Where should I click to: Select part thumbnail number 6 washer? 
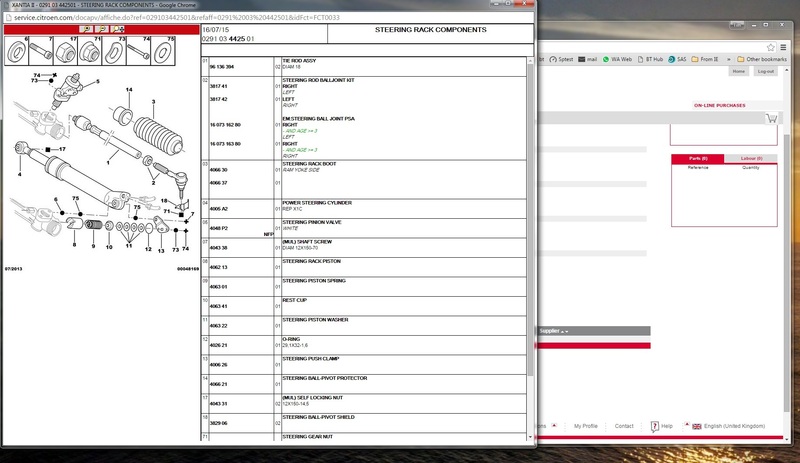pyautogui.click(x=16, y=51)
